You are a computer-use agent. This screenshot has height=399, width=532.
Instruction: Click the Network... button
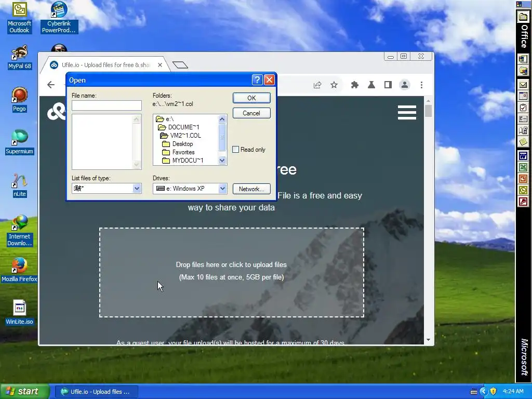[x=251, y=189]
